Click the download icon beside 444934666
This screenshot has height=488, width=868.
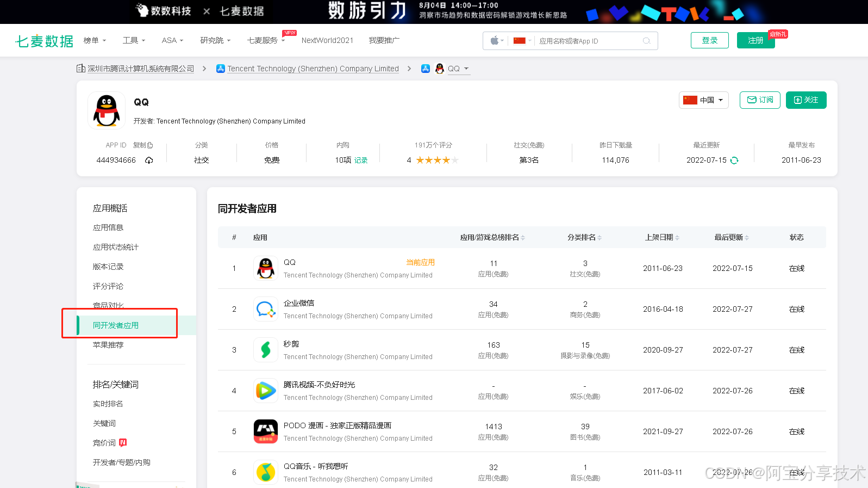point(149,160)
